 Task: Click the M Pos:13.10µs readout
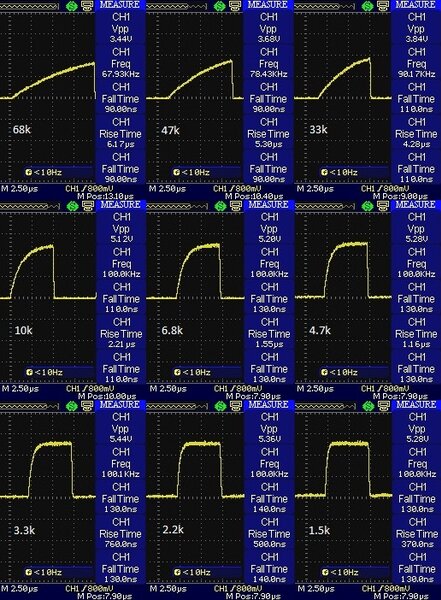(105, 197)
